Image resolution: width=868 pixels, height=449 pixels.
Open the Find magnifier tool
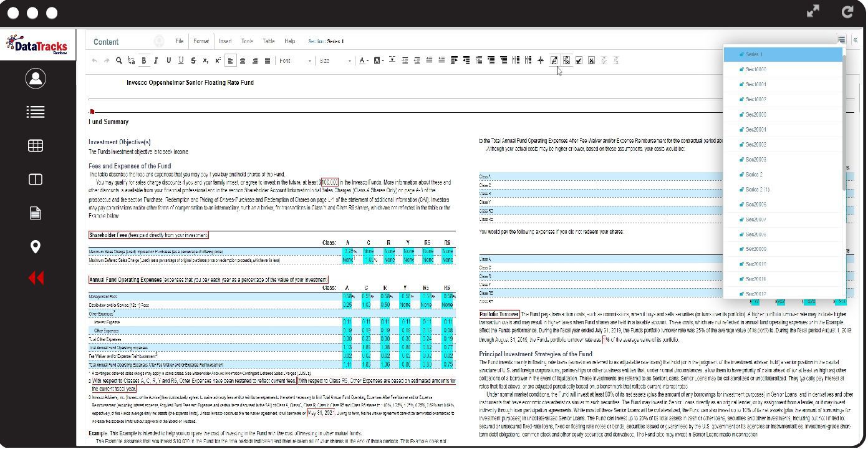point(119,60)
